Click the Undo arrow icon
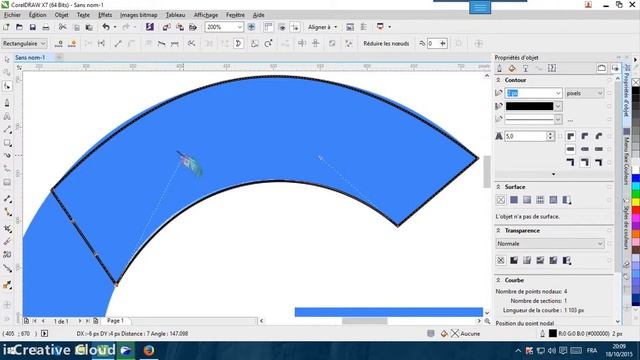Image resolution: width=640 pixels, height=360 pixels. (x=106, y=27)
